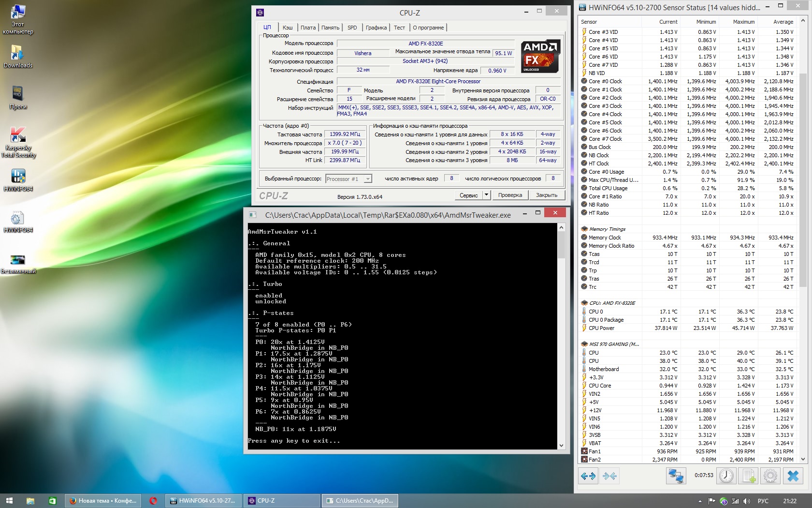Click the console window scrollbar thumb
812x508 pixels.
(x=561, y=245)
